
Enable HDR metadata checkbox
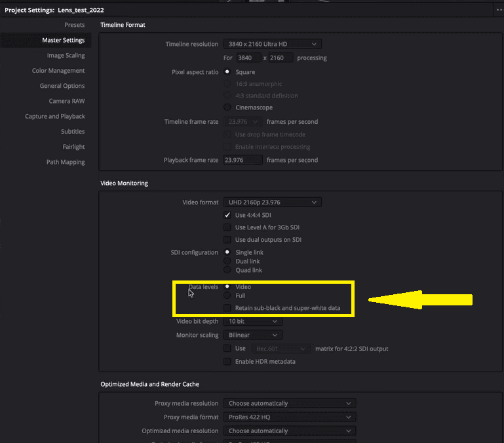click(x=227, y=362)
